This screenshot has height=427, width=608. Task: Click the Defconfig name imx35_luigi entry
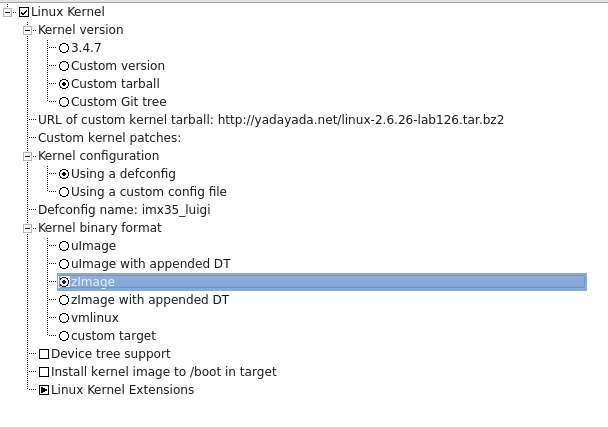[x=124, y=210]
